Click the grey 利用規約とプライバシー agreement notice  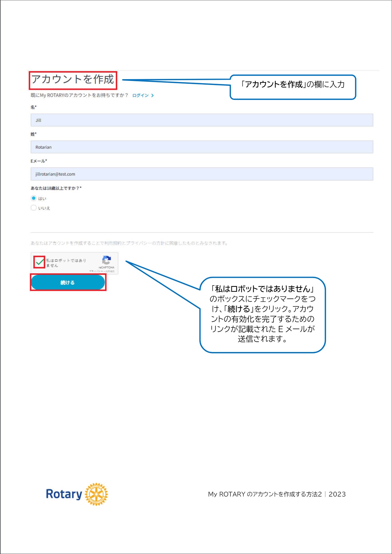pos(129,243)
